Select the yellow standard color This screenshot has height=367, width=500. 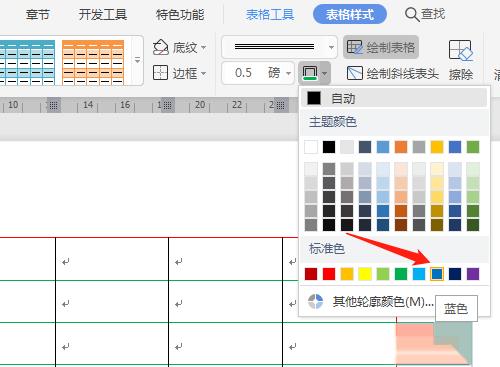tap(365, 274)
